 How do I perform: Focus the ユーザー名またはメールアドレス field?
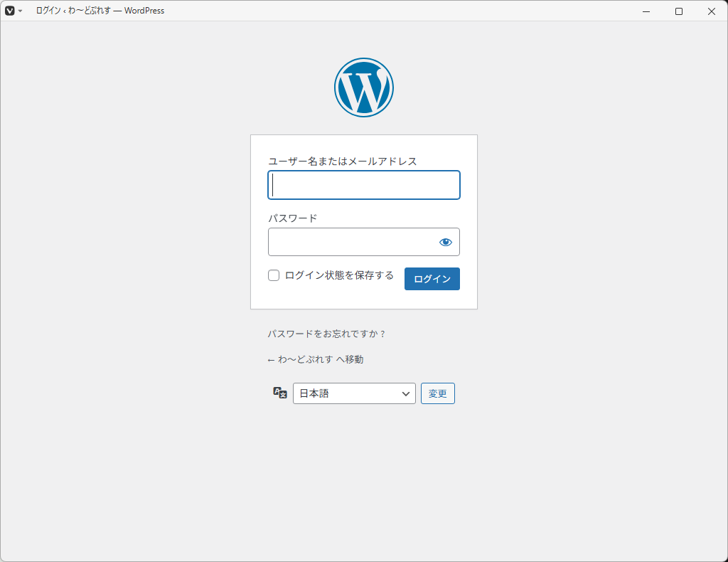coord(363,185)
